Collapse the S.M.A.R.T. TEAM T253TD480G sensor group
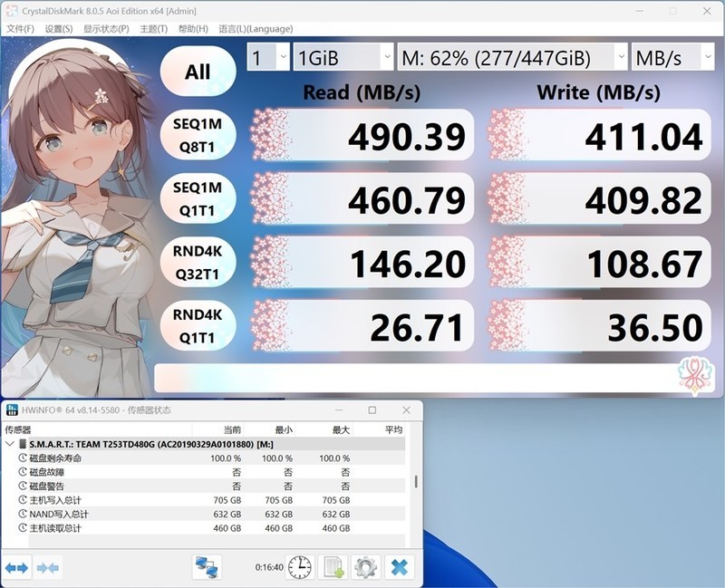This screenshot has height=588, width=725. (x=10, y=444)
